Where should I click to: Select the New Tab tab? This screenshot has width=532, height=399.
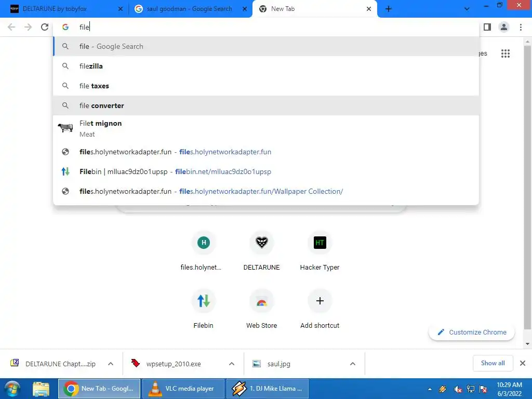click(x=314, y=9)
